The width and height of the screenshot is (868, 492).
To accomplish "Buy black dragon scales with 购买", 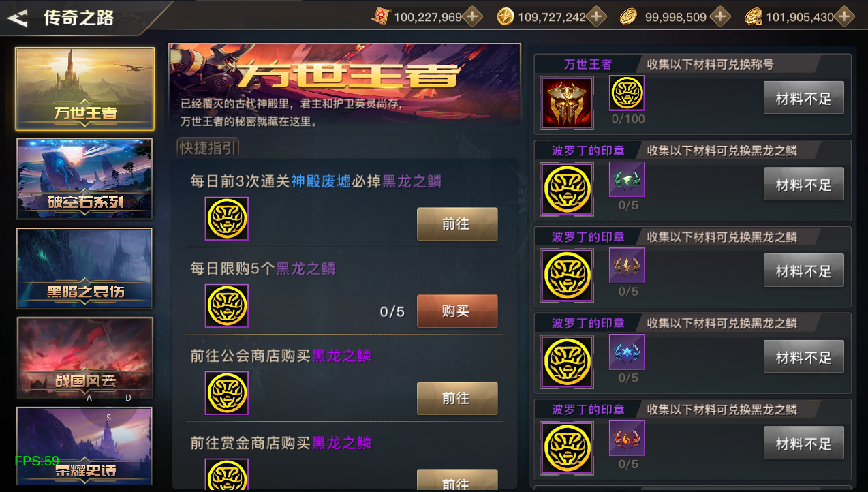I will [x=457, y=311].
